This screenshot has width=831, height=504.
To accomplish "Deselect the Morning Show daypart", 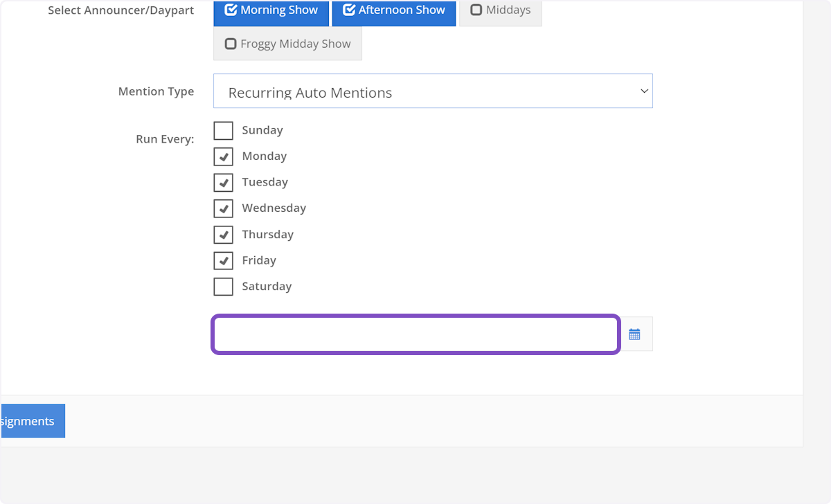I will 271,10.
